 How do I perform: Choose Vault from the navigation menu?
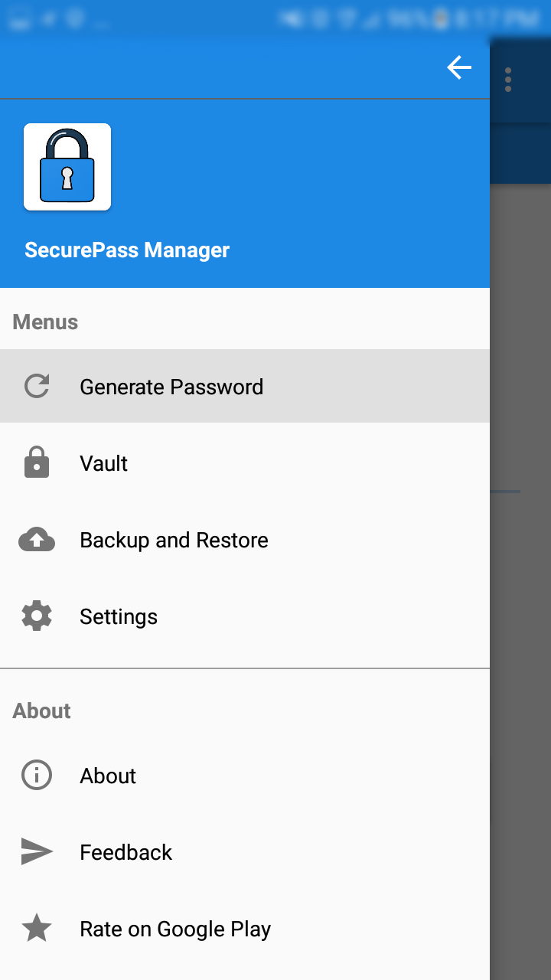point(103,463)
